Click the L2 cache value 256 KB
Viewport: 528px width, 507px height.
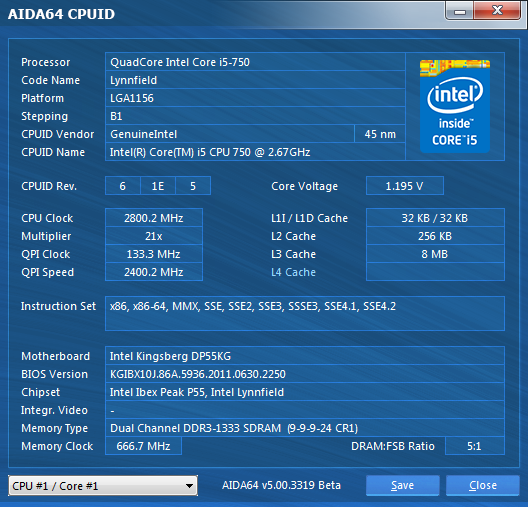tap(435, 236)
